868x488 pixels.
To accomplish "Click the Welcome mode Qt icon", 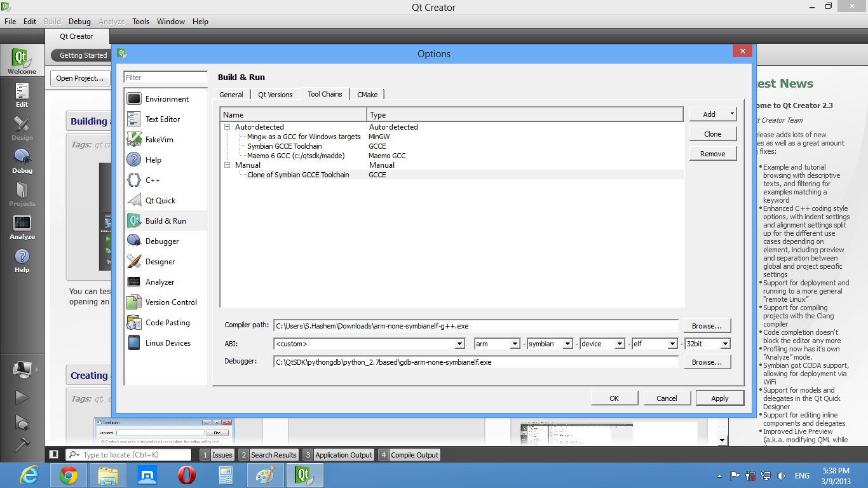I will coord(22,60).
